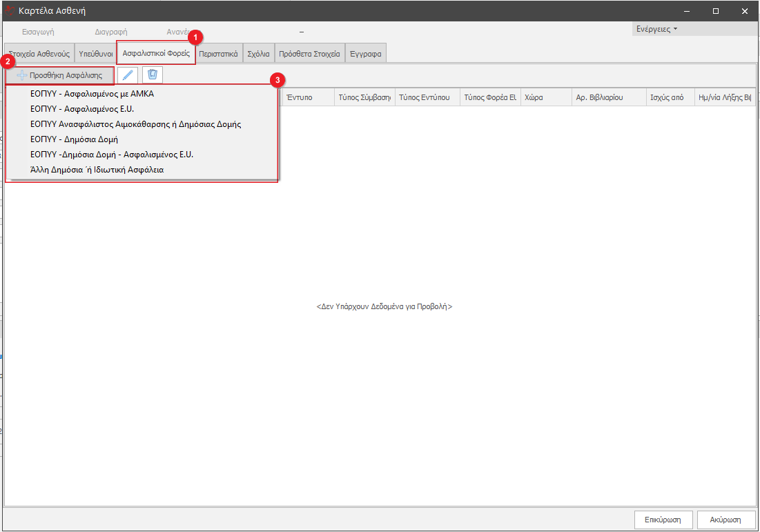Pick ΕΟΠΥΥ Ανασφάλιστος Αιμοκάθαρσης ή Δημόσιας Δομής
This screenshot has height=532, width=760.
click(135, 124)
